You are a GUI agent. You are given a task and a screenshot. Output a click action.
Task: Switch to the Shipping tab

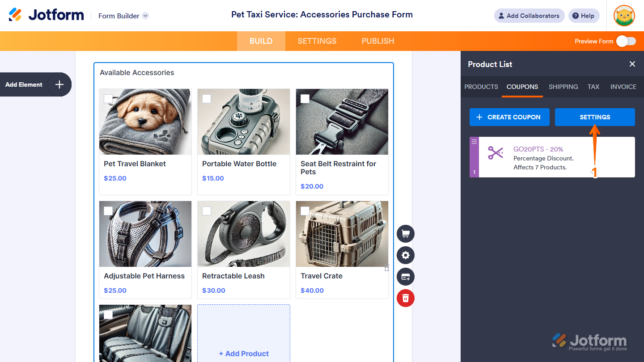pyautogui.click(x=563, y=87)
